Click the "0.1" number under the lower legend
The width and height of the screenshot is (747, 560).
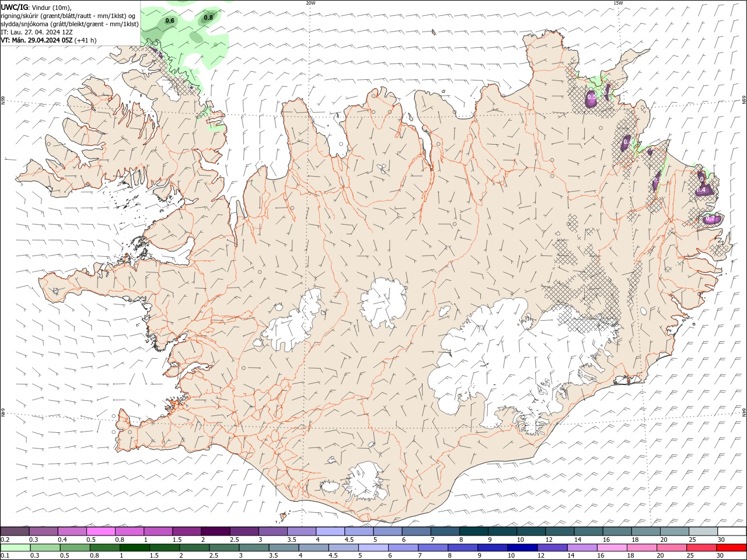click(5, 556)
